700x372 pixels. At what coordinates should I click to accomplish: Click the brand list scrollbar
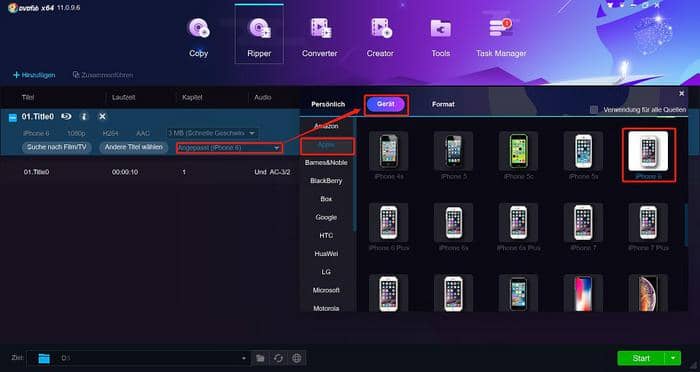[x=355, y=174]
